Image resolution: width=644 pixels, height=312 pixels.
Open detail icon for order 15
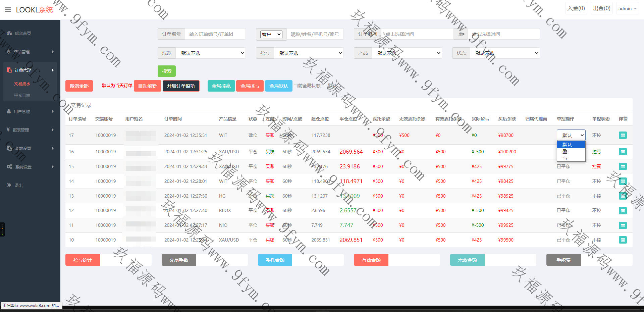[x=623, y=166]
